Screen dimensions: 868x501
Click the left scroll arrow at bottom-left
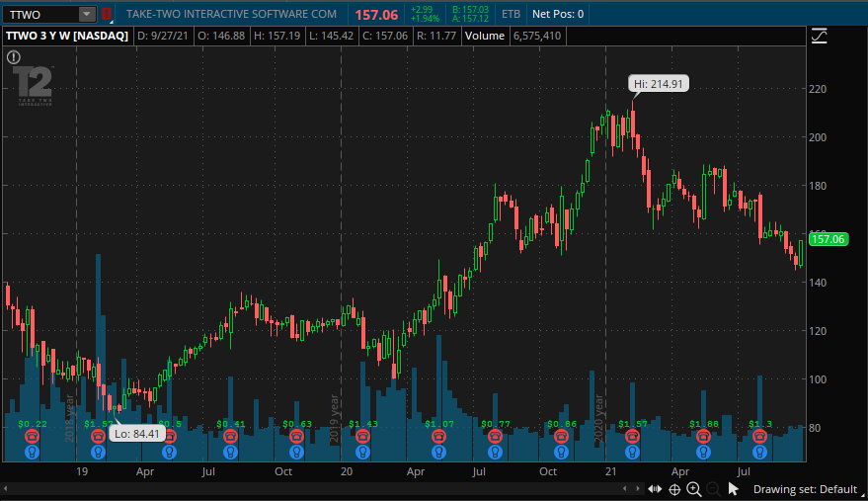(x=6, y=489)
